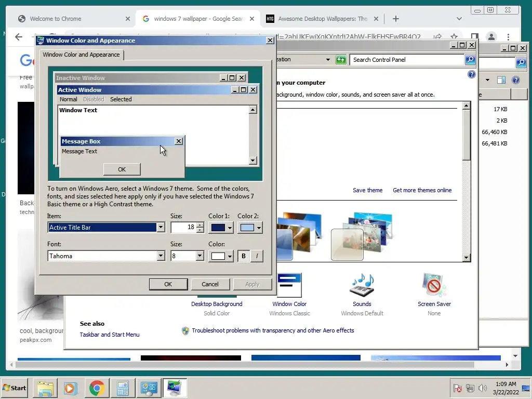Open Color 1 picker dropdown
The image size is (532, 399).
coord(221,228)
